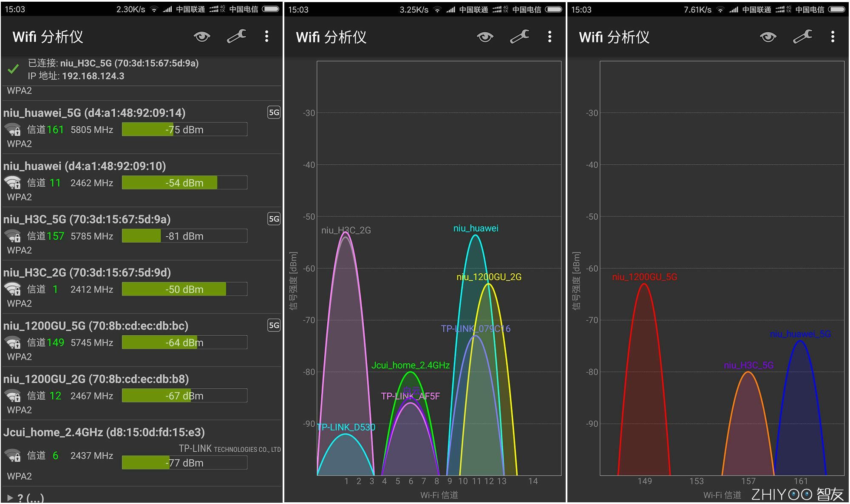Open wrench settings in left screen
850x504 pixels.
236,37
